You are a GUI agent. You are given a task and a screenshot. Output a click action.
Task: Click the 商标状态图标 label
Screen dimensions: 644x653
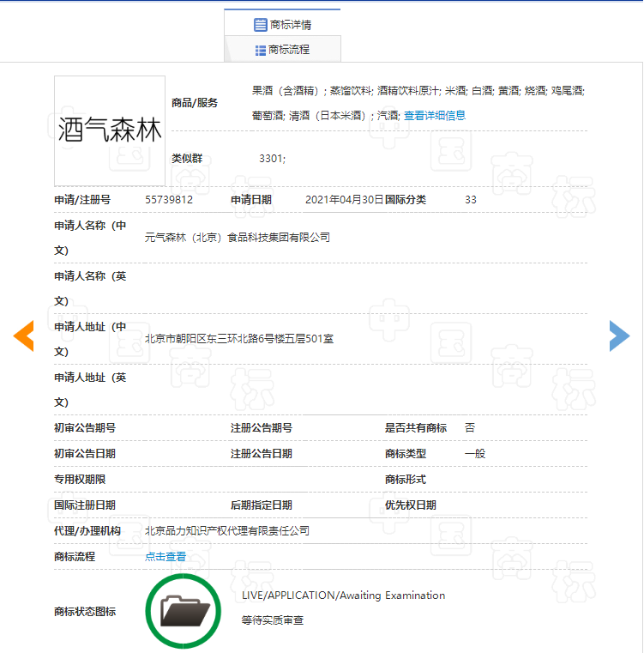[85, 611]
